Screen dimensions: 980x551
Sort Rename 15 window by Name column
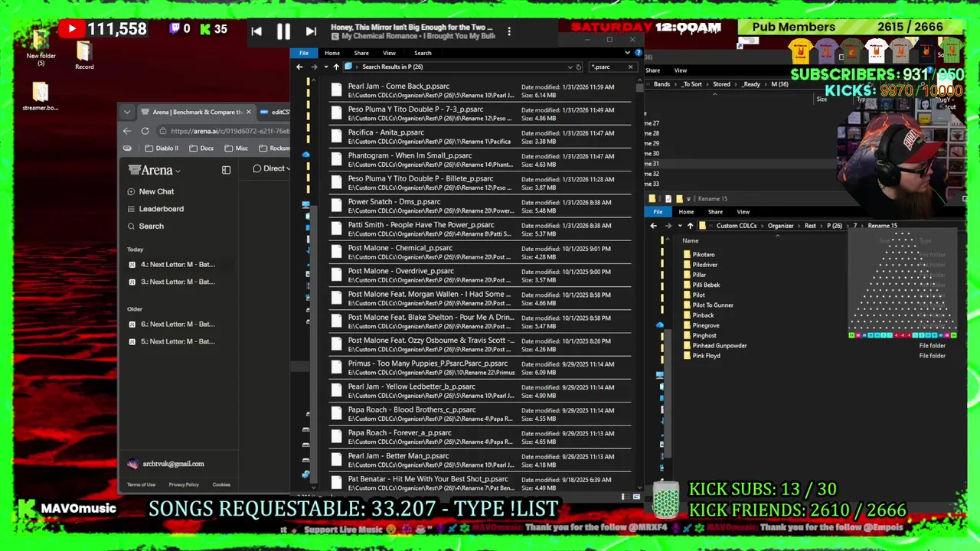(x=691, y=241)
